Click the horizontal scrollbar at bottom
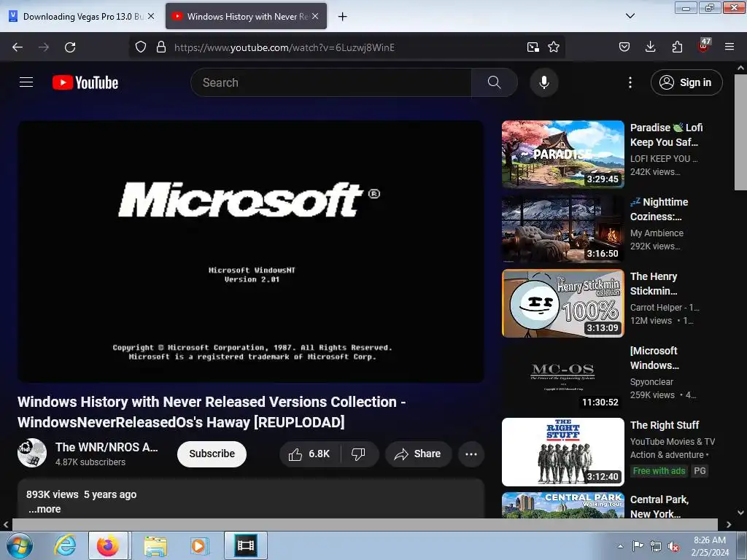747x560 pixels. 365,524
